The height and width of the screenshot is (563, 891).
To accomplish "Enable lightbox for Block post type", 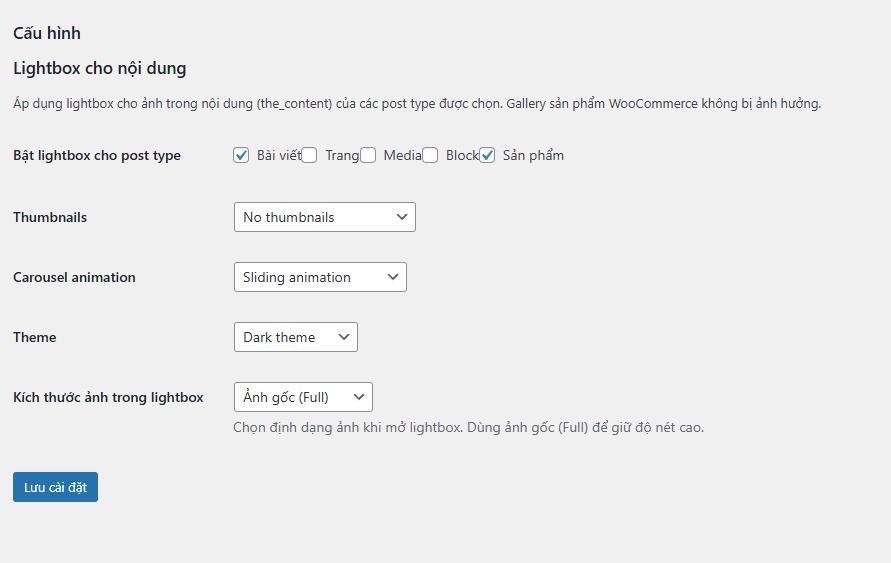I will pos(430,155).
